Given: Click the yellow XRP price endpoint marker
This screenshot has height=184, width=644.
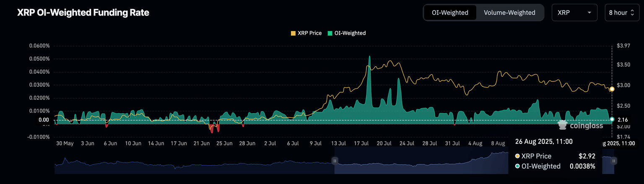Looking at the screenshot, I should point(612,89).
